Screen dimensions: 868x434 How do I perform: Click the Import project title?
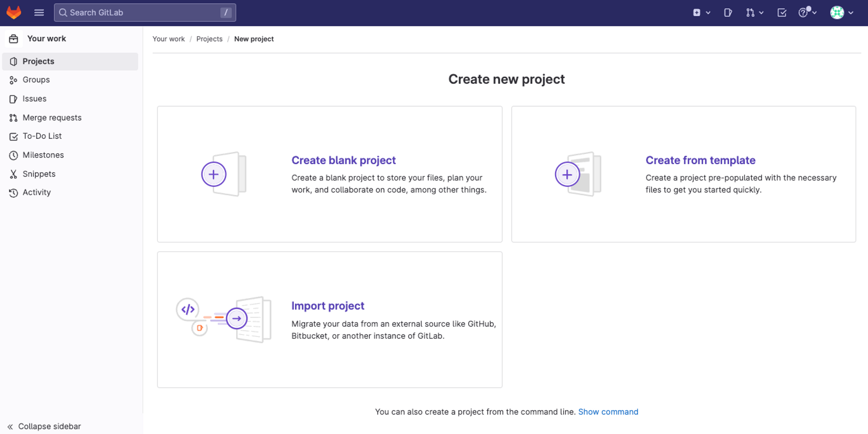328,306
